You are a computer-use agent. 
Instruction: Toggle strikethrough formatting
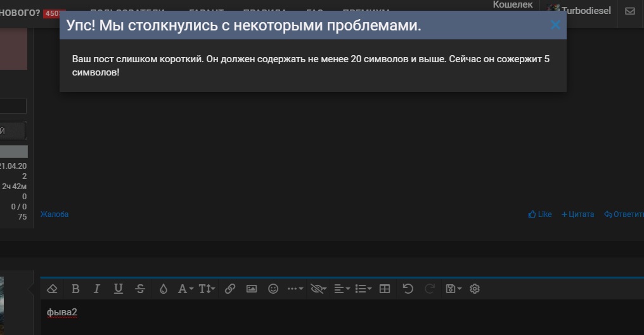(140, 289)
